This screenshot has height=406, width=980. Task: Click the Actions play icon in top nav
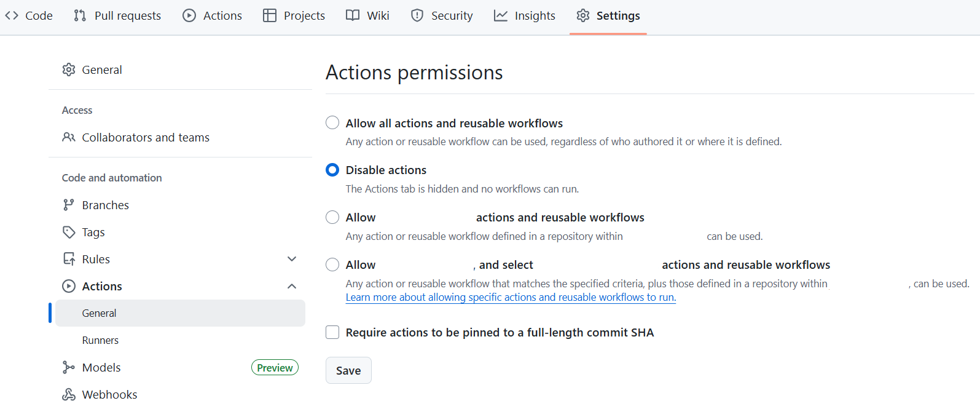coord(189,15)
